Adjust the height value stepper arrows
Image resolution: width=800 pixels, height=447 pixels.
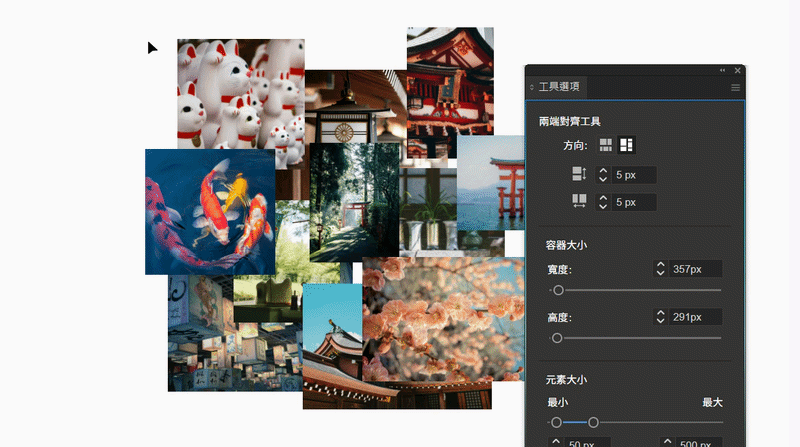660,317
